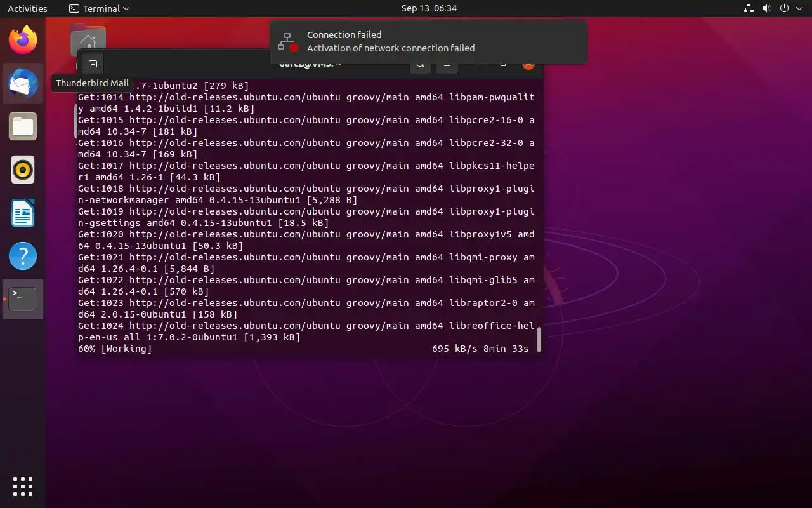Click 'Activation of network connection failed' text

tap(391, 48)
